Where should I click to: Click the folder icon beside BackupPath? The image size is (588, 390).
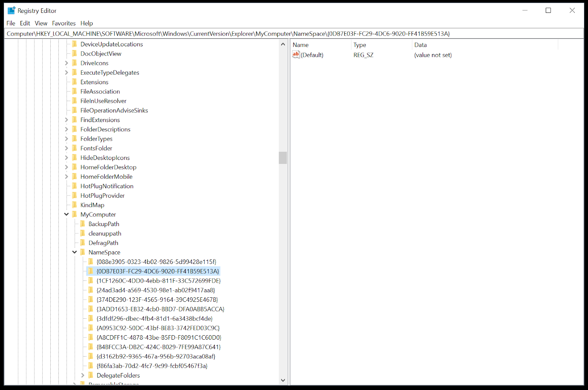[x=83, y=224]
